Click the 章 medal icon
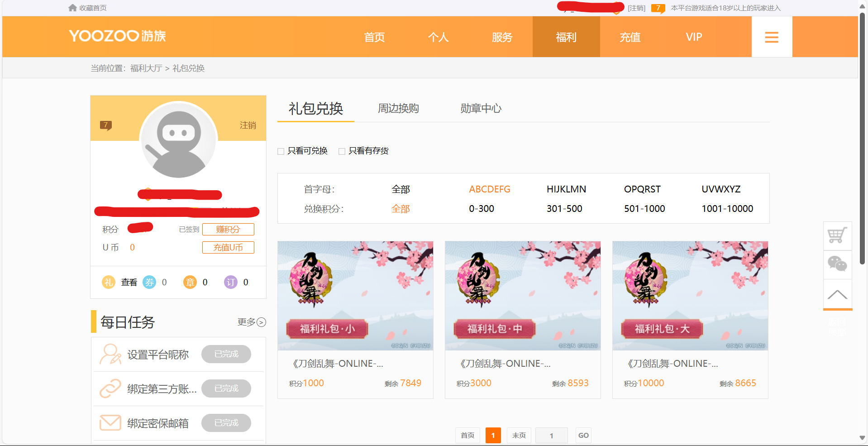The height and width of the screenshot is (446, 868). [x=190, y=282]
